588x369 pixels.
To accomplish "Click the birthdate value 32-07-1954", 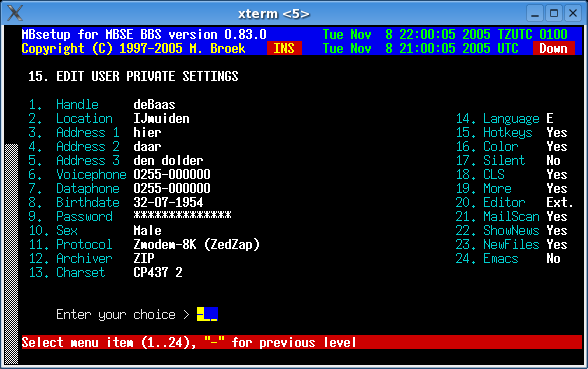I will click(168, 202).
